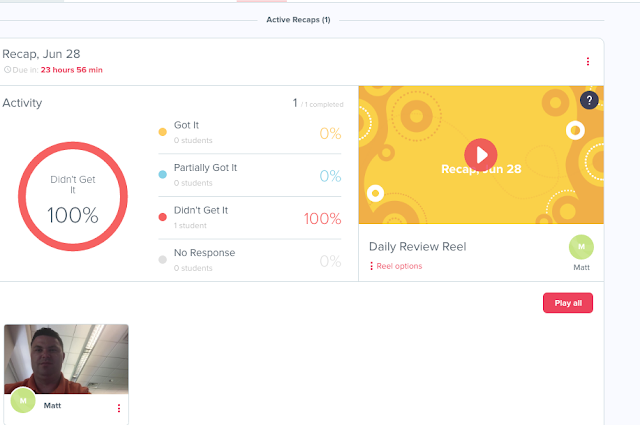Click the red 100% value for Didn't Get It
The height and width of the screenshot is (425, 640).
pyautogui.click(x=322, y=219)
